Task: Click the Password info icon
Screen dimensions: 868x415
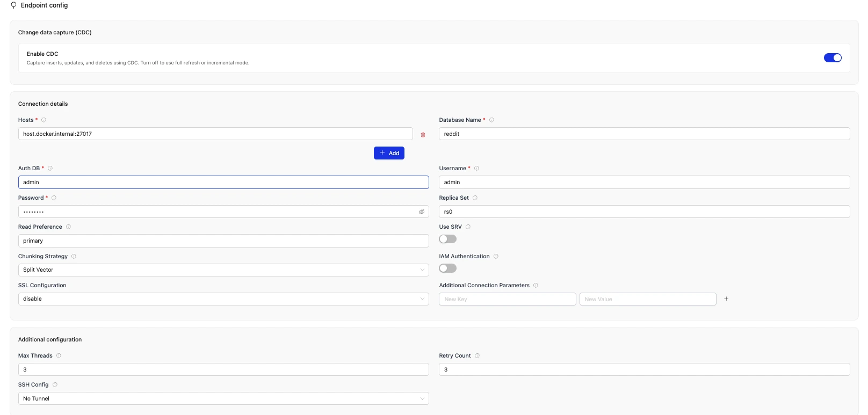Action: [54, 198]
